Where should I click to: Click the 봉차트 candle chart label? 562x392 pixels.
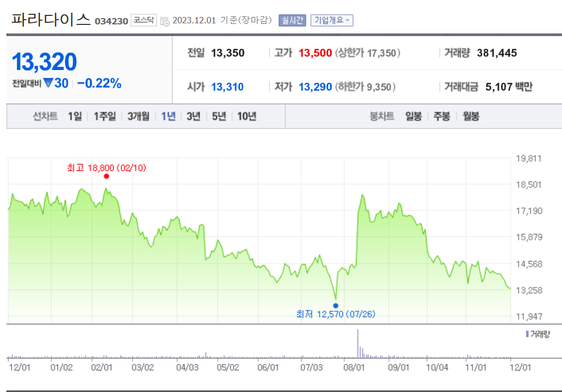[x=382, y=116]
